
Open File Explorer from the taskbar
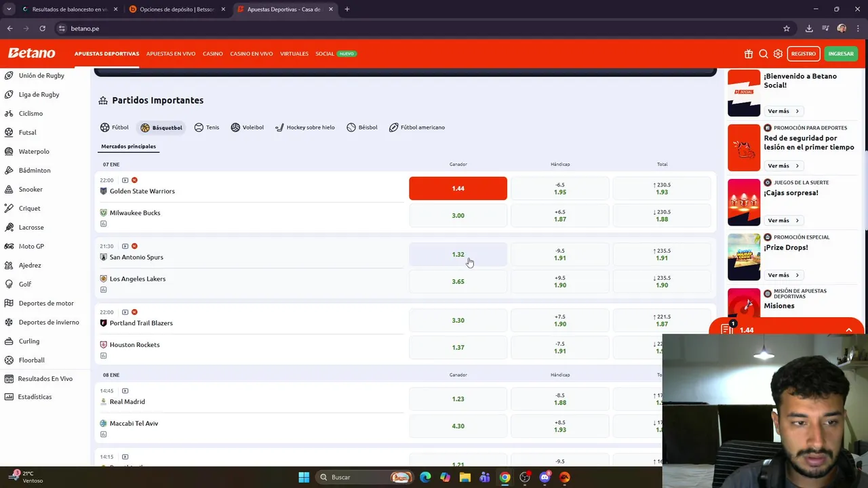(465, 477)
